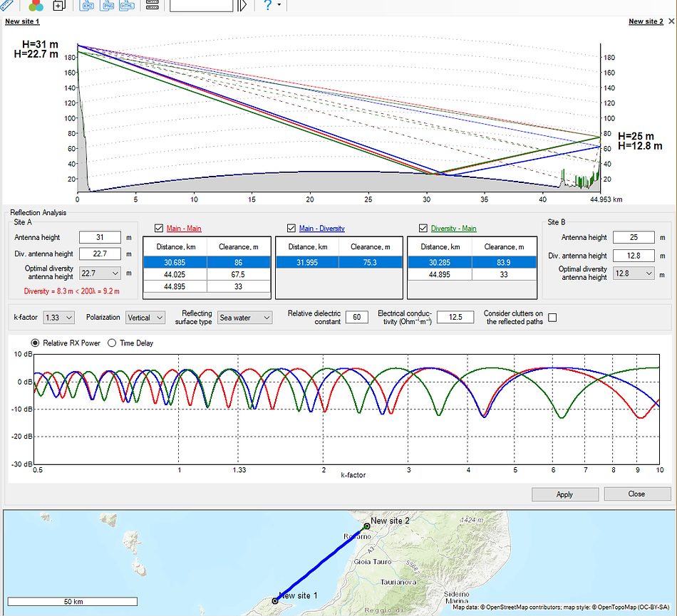The height and width of the screenshot is (616, 677).
Task: Select Main-Main row with distance 44.025
Action: [207, 274]
